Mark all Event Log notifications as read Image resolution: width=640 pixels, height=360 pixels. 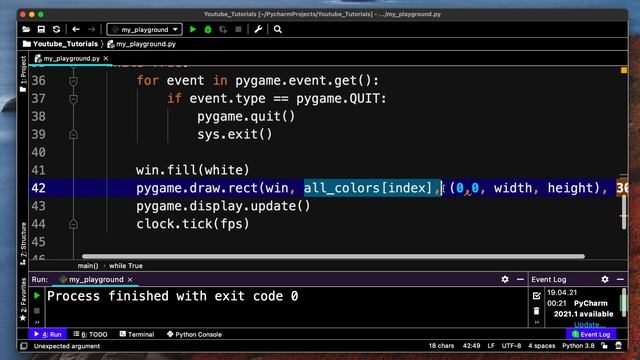(x=536, y=296)
